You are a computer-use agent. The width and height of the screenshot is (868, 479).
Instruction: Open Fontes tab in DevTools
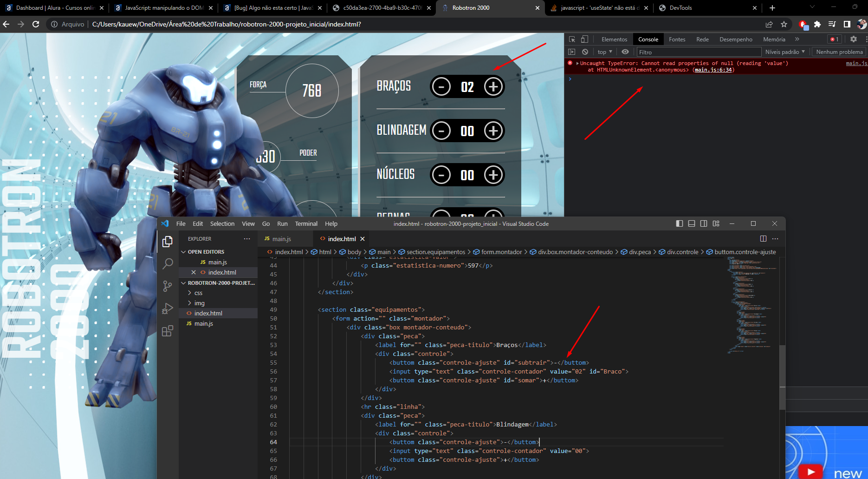[677, 39]
